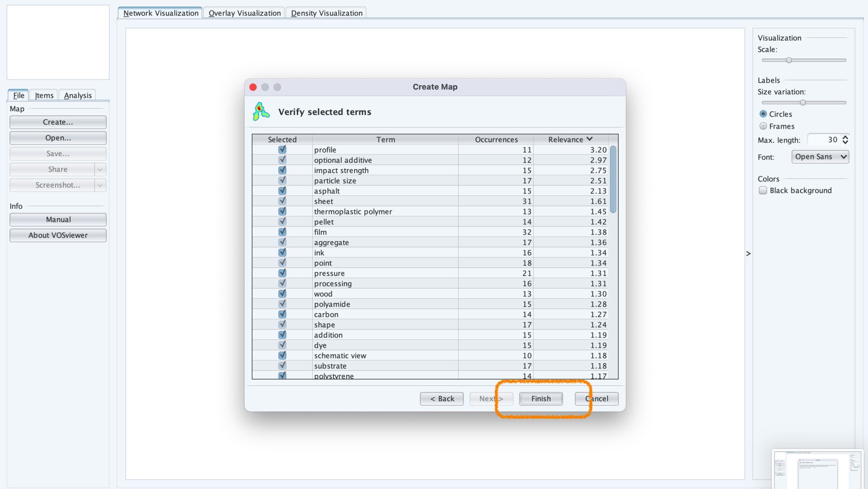Sort by the Occurrences column header
The image size is (868, 489).
click(496, 139)
